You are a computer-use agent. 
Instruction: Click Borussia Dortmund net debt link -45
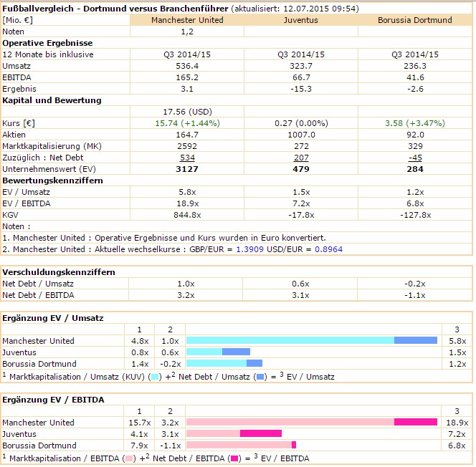point(415,158)
